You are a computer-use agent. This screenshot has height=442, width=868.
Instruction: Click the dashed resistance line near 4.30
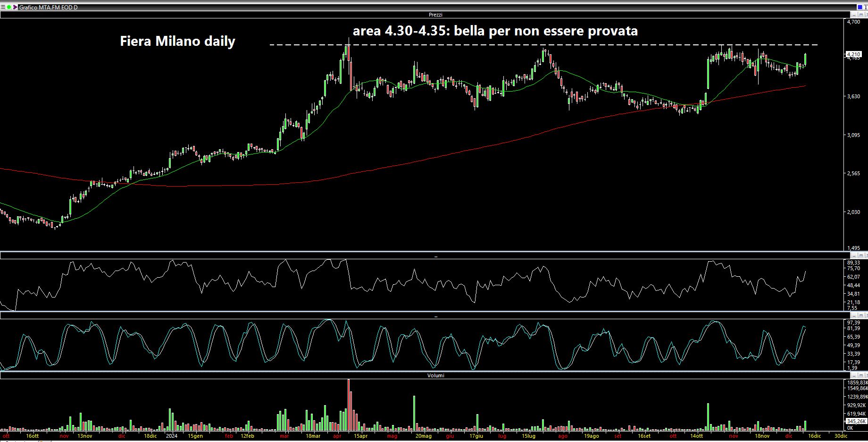tap(543, 45)
